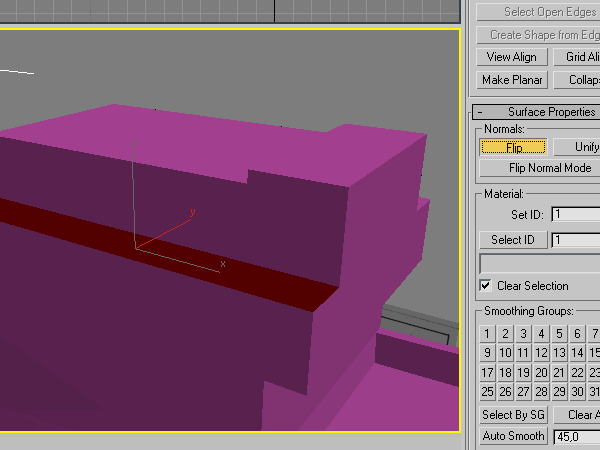This screenshot has width=600, height=450.
Task: Toggle smoothing group 27
Action: click(523, 391)
